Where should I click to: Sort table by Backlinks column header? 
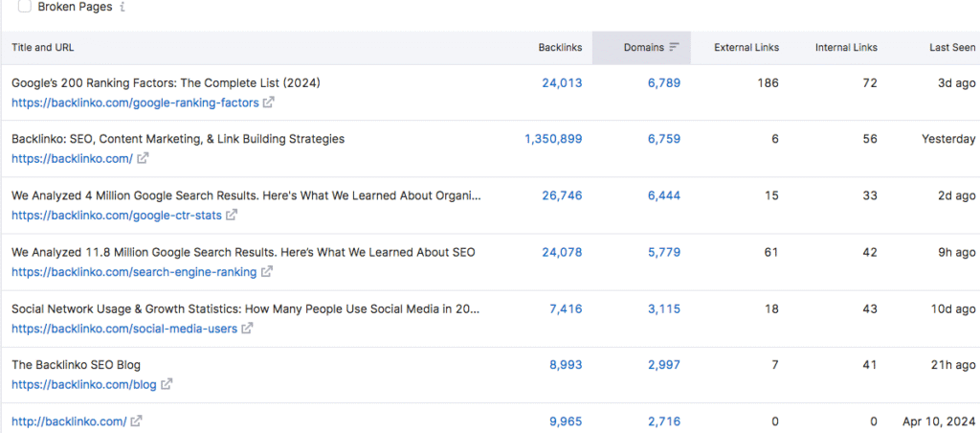560,47
